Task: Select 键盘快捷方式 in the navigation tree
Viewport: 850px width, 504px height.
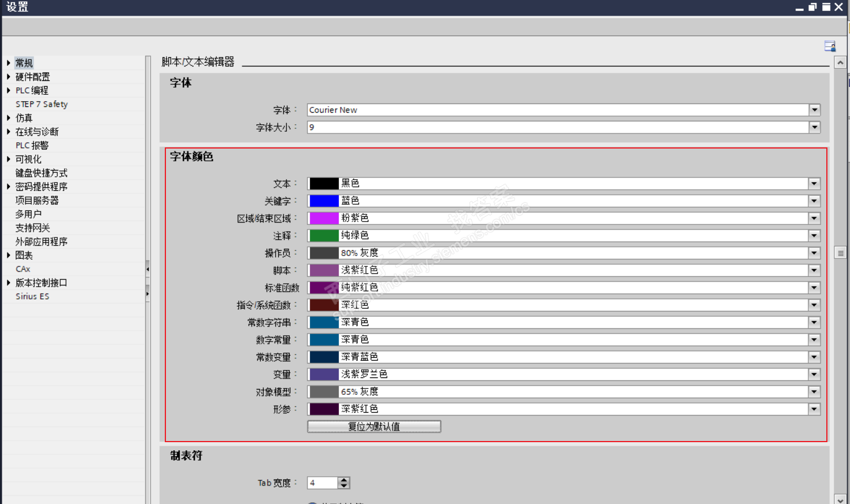Action: click(41, 173)
